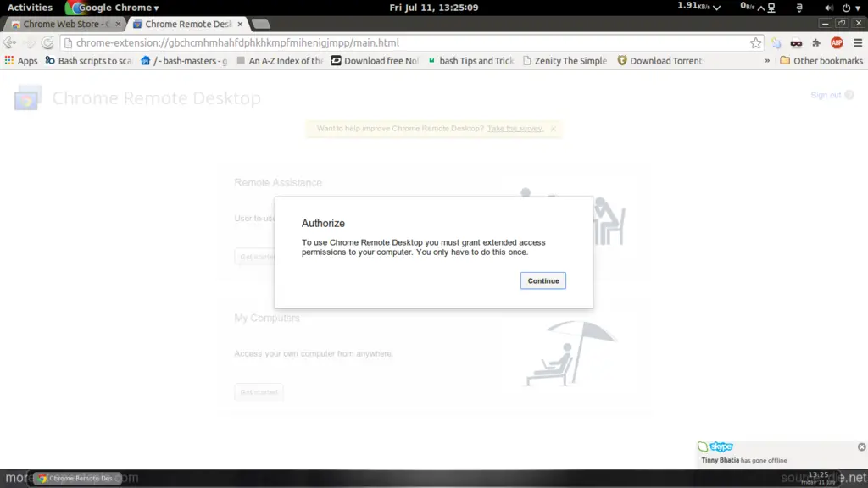The height and width of the screenshot is (488, 868).
Task: Click the puzzle piece extension icon
Action: (x=816, y=42)
